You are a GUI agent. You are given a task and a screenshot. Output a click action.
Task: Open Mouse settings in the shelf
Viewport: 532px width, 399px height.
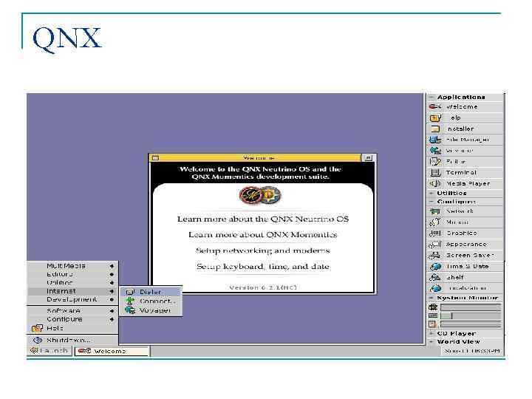click(464, 222)
